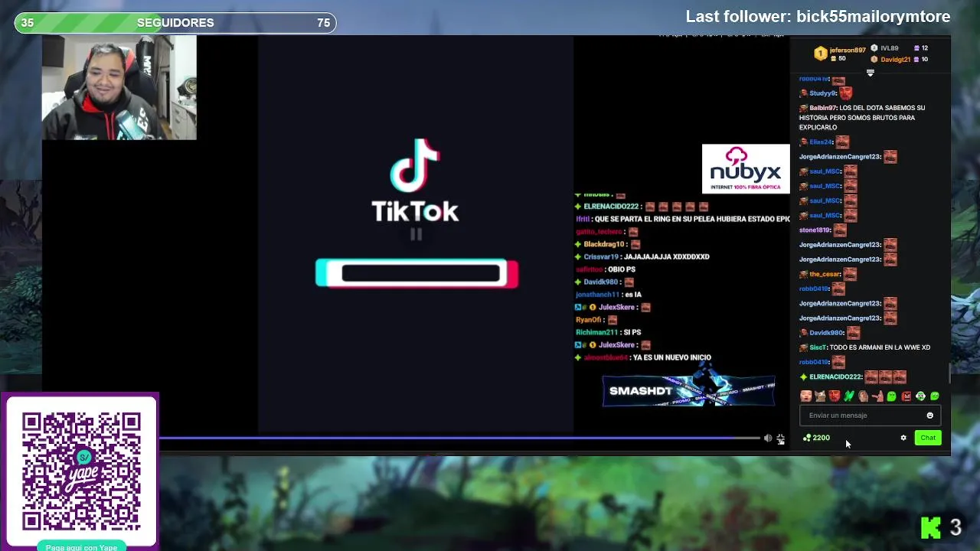Click the 'YA ES UN NUEVO INICIO' message
Screen dimensions: 980x551
672,358
